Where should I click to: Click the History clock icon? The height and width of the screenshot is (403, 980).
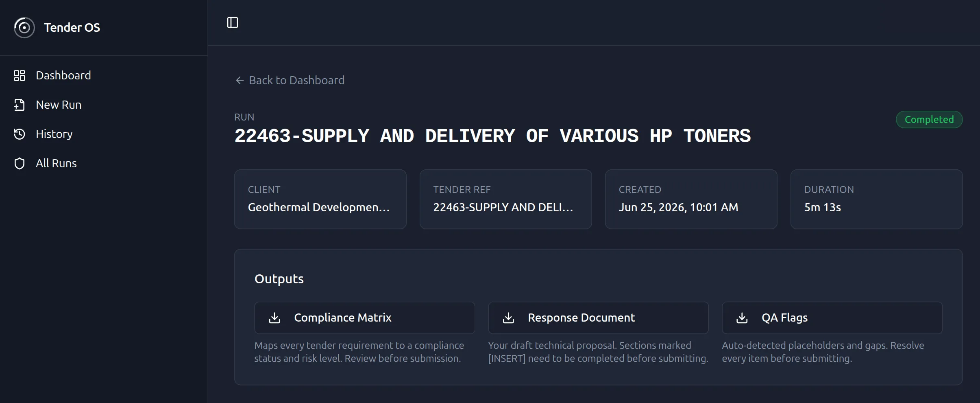[20, 134]
